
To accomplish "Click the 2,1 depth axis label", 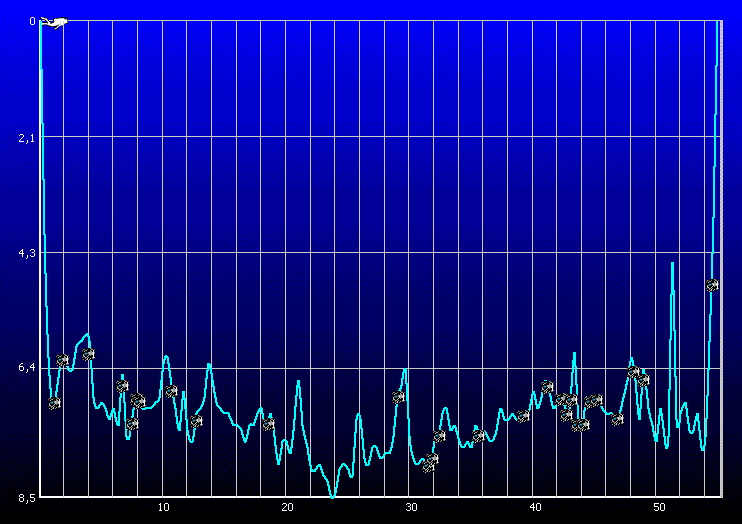I will (26, 138).
